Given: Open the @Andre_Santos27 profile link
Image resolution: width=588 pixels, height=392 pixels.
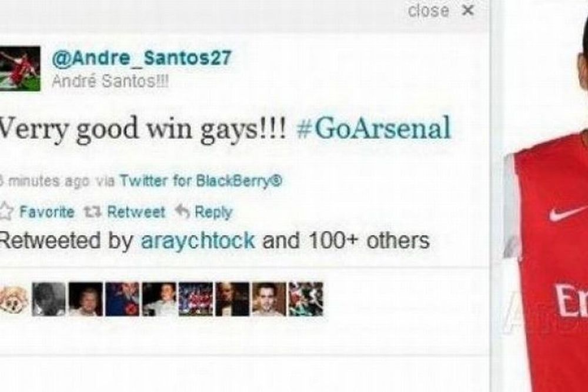Looking at the screenshot, I should [x=142, y=58].
